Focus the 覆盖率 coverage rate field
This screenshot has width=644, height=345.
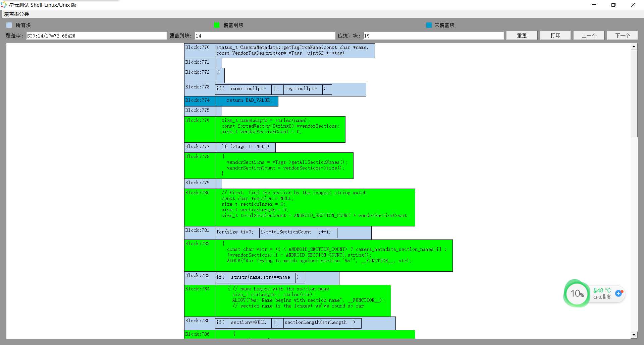(97, 36)
